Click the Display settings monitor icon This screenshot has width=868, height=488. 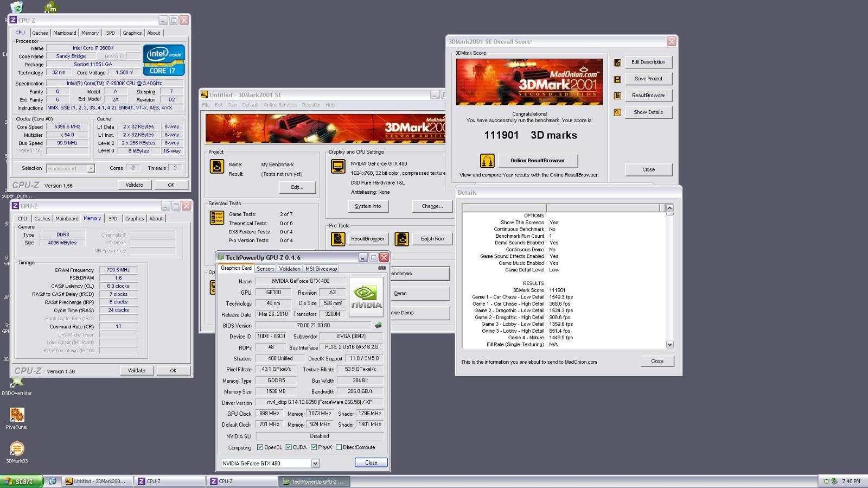(x=338, y=166)
